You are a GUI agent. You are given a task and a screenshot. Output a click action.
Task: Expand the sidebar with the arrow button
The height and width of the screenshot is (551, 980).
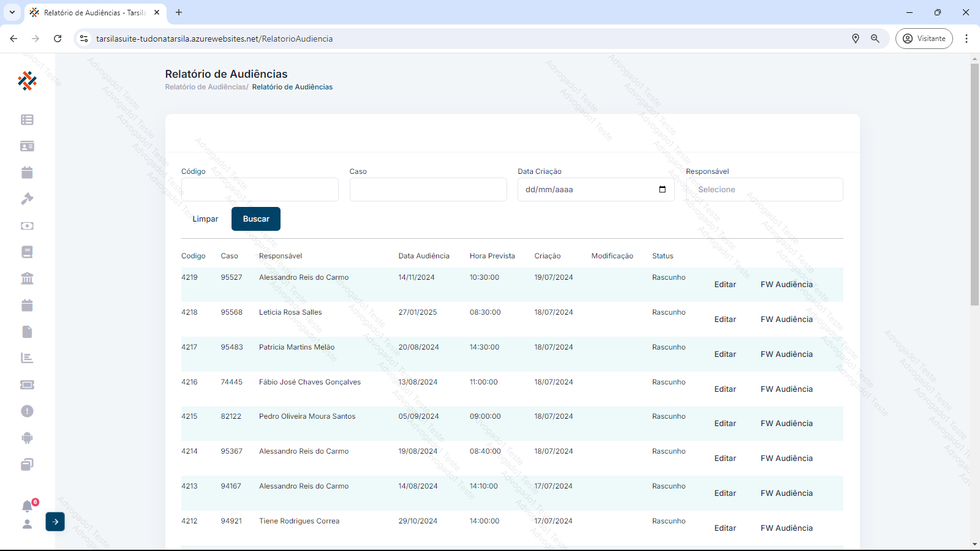[55, 522]
